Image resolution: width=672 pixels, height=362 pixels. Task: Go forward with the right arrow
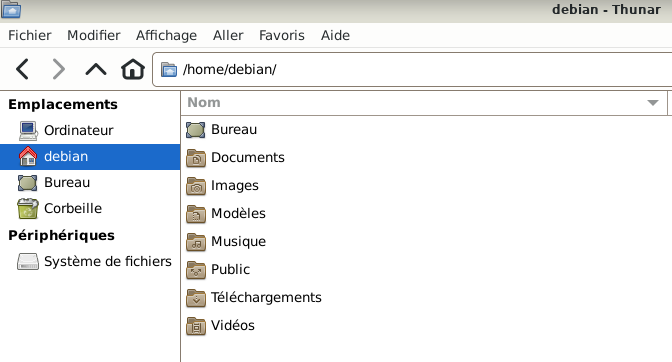(58, 69)
